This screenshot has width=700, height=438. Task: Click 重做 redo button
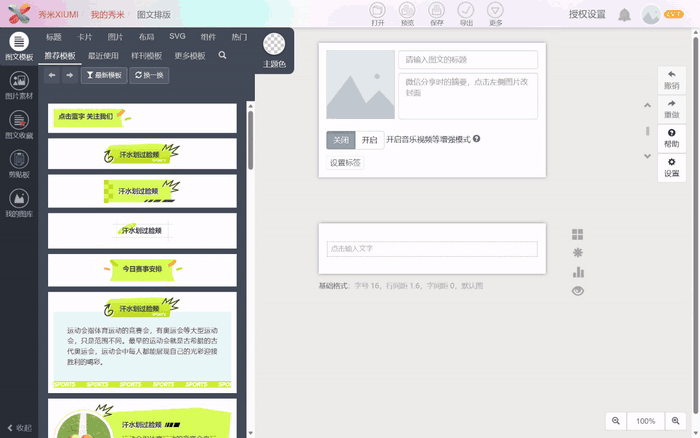click(x=671, y=109)
